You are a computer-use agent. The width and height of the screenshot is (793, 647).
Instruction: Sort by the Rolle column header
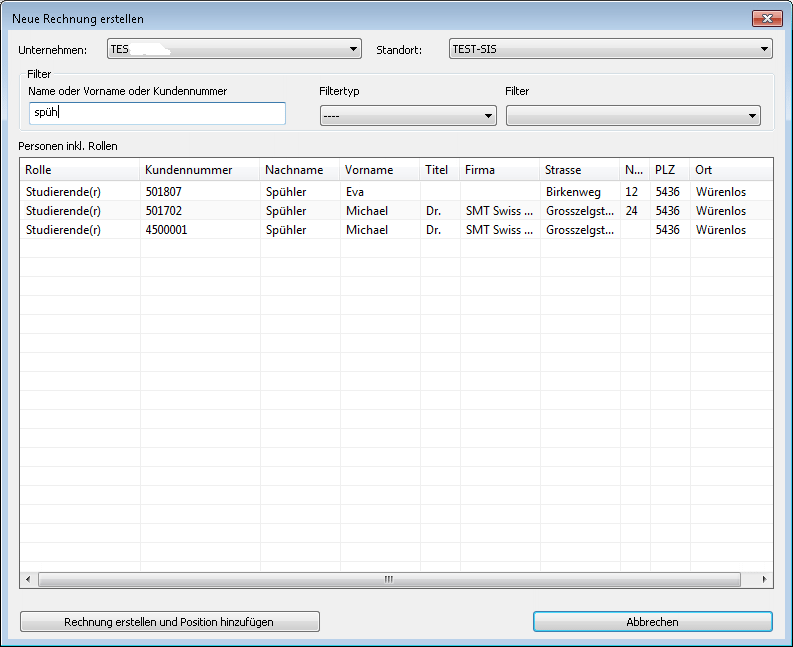[79, 170]
